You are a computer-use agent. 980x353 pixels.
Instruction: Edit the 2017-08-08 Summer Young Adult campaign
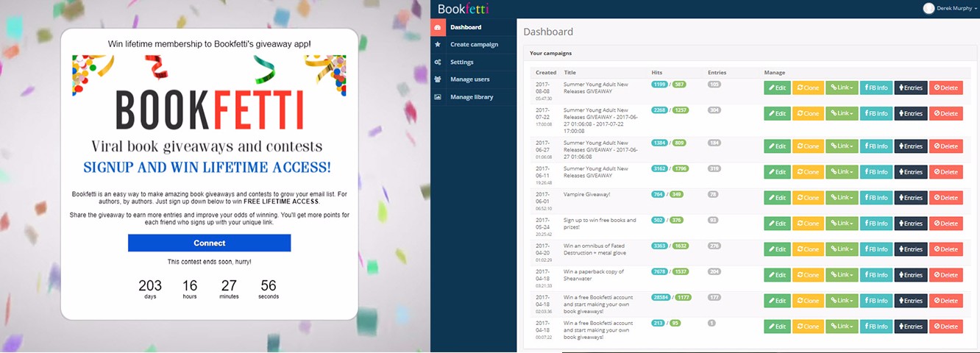click(x=777, y=88)
